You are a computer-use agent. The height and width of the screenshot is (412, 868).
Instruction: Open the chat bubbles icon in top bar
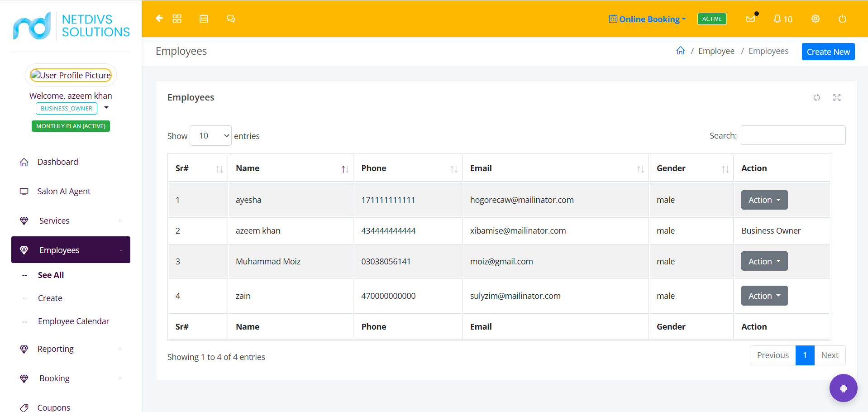tap(231, 19)
